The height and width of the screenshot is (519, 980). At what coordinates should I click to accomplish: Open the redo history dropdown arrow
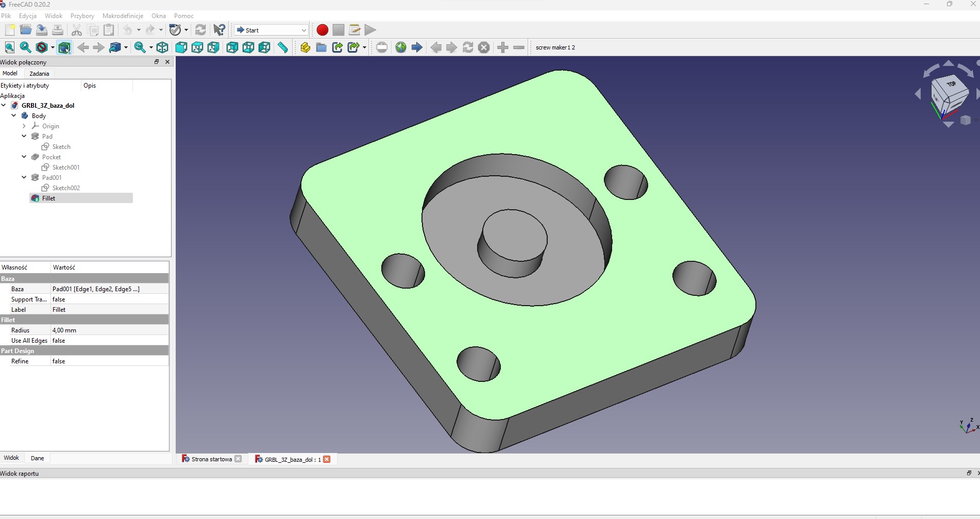click(161, 30)
